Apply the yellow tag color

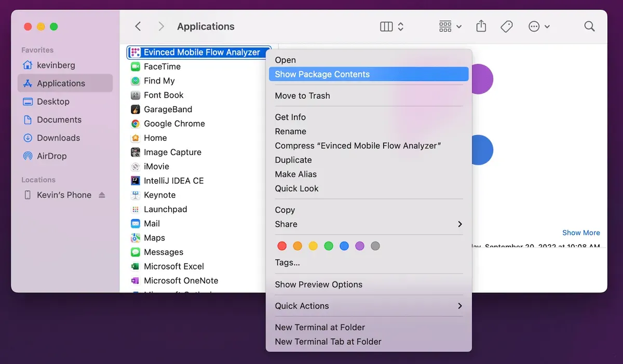pos(313,246)
